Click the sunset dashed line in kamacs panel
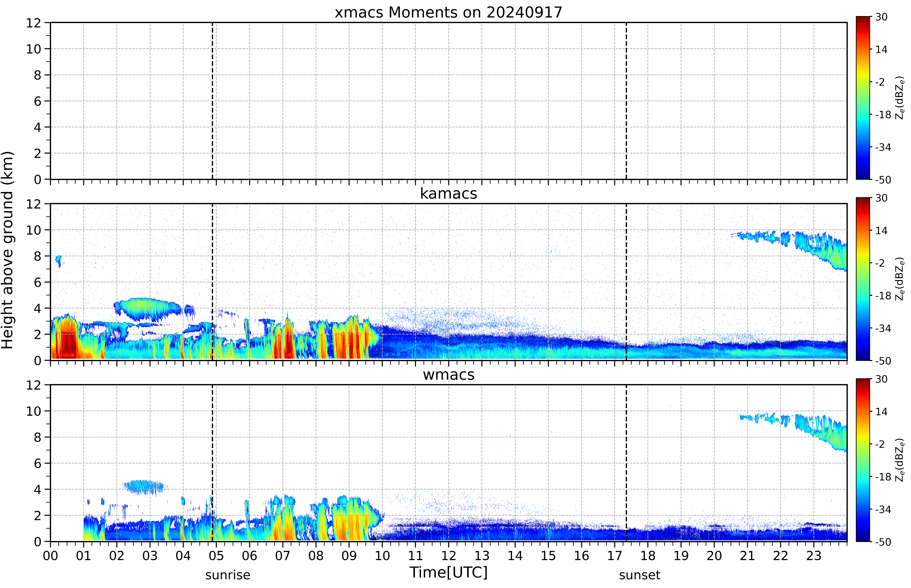The height and width of the screenshot is (588, 911). (626, 282)
